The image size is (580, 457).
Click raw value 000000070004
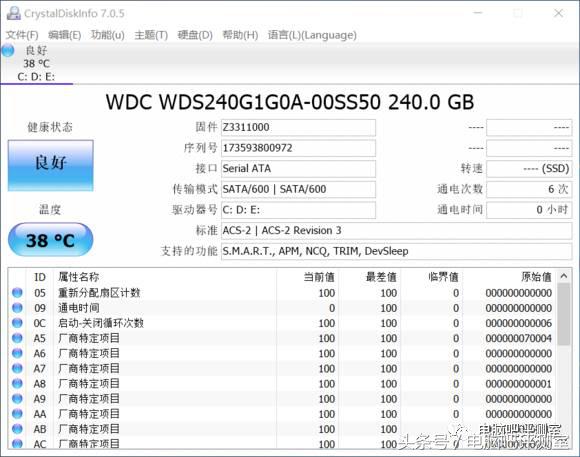[519, 338]
